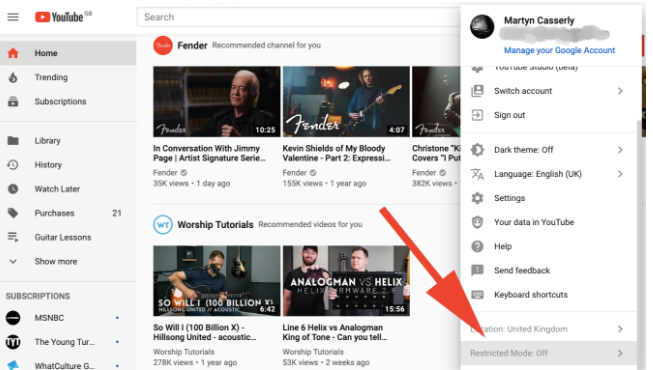Open Sign out menu entry
The height and width of the screenshot is (370, 653).
point(548,115)
